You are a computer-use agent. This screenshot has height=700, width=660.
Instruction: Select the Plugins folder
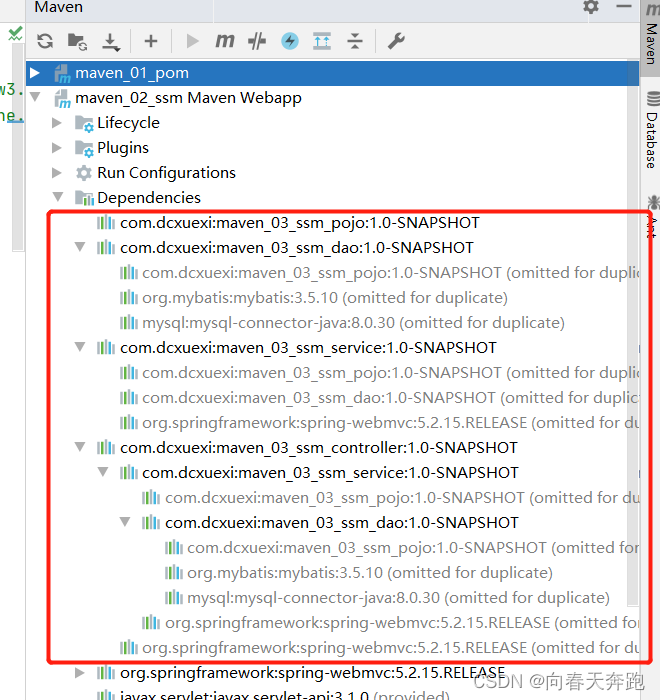coord(123,148)
